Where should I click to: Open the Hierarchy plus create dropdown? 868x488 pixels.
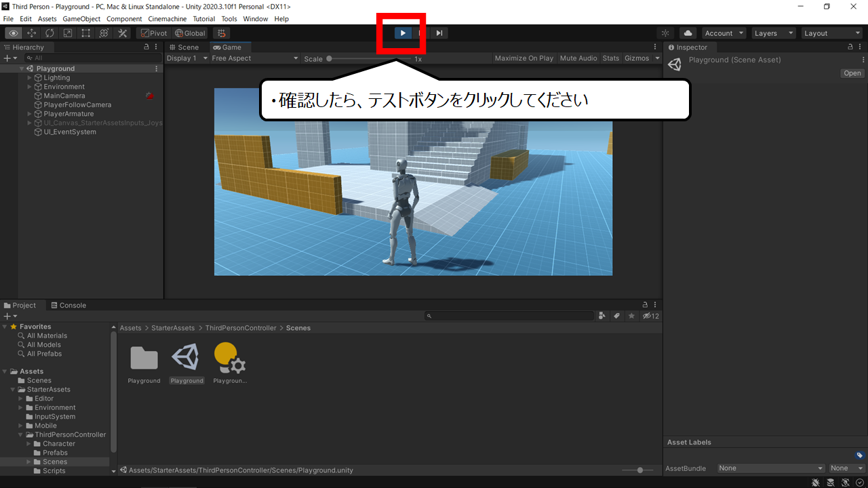click(x=11, y=58)
